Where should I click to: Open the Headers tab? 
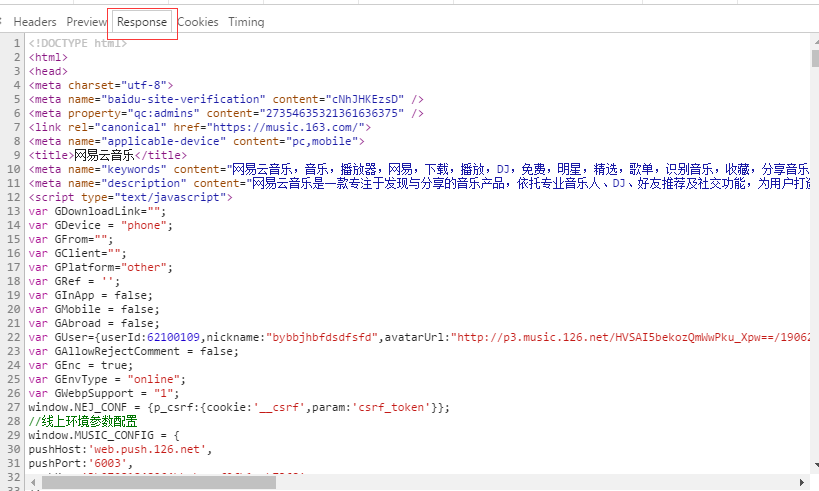pos(34,22)
